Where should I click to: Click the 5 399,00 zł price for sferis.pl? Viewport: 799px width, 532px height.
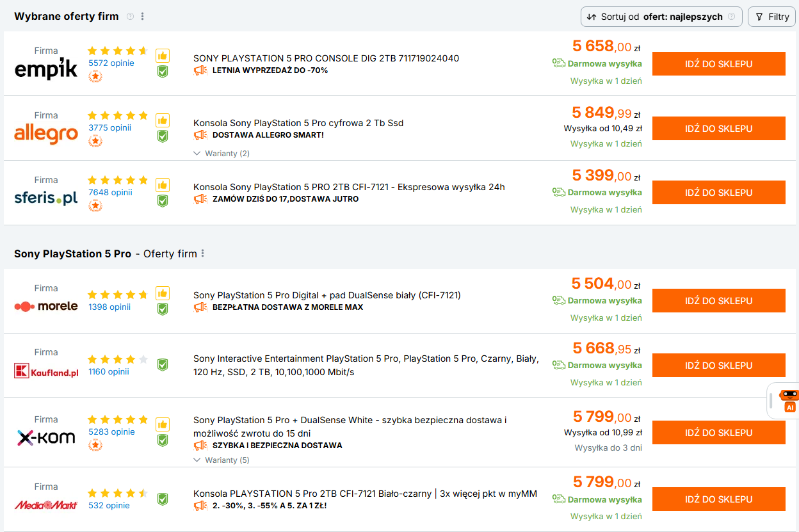point(606,175)
